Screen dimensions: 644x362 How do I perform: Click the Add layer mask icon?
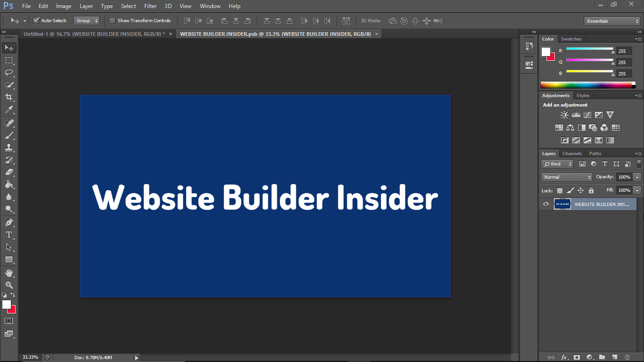click(x=578, y=357)
